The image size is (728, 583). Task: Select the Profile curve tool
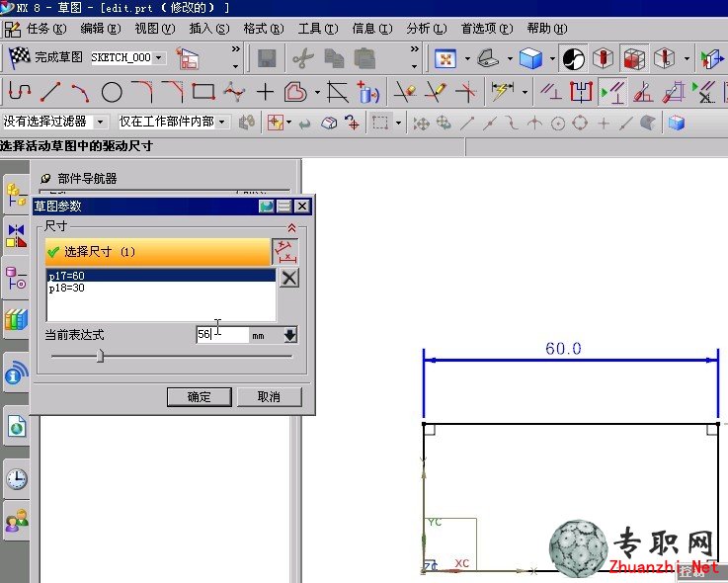[x=20, y=92]
